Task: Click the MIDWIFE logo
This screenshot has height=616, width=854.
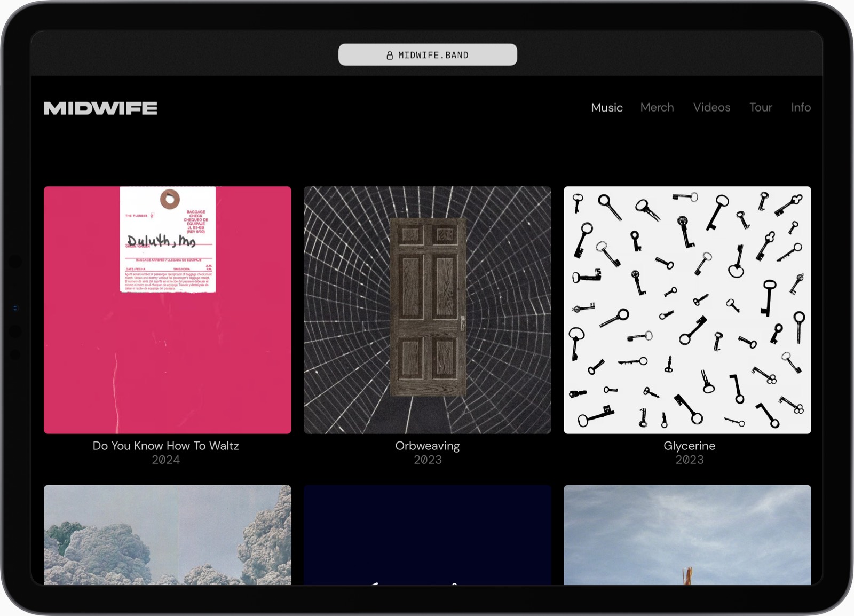Action: [x=100, y=108]
